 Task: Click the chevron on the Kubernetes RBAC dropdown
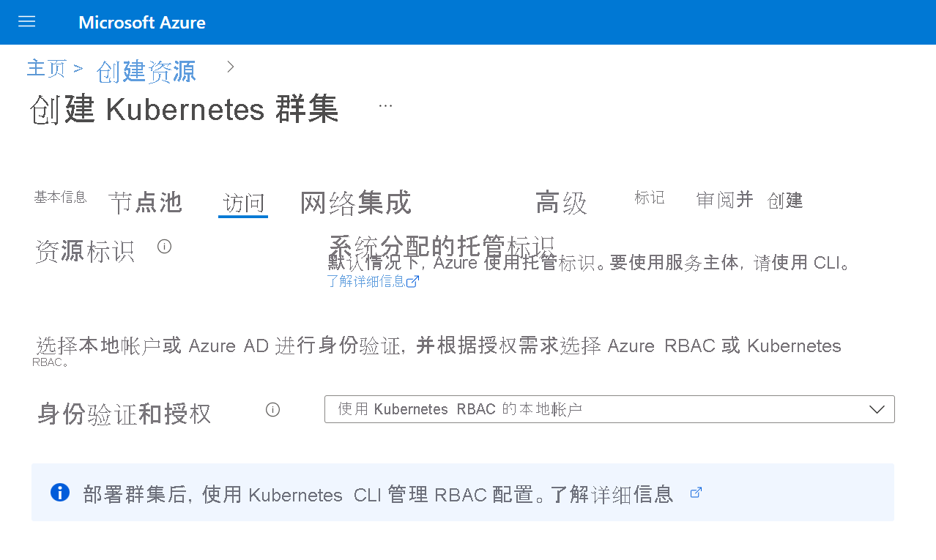coord(877,408)
